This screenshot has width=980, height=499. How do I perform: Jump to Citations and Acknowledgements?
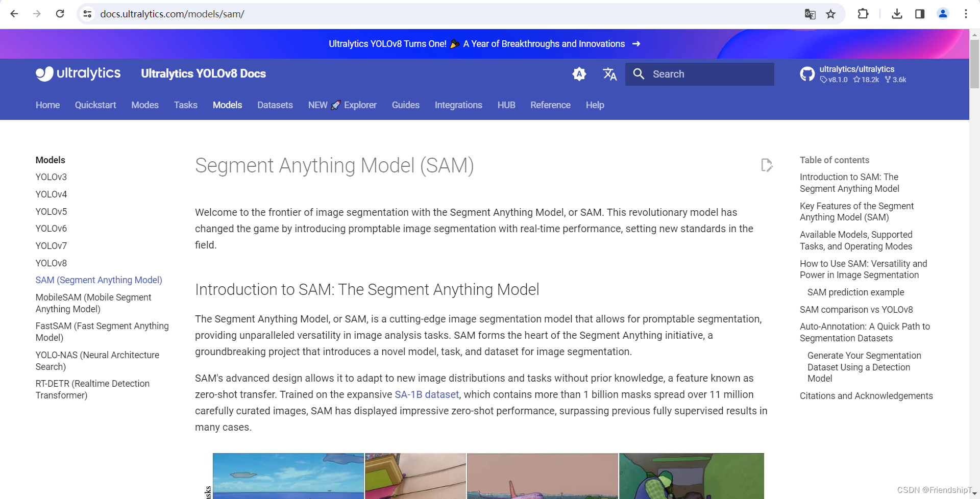point(866,396)
